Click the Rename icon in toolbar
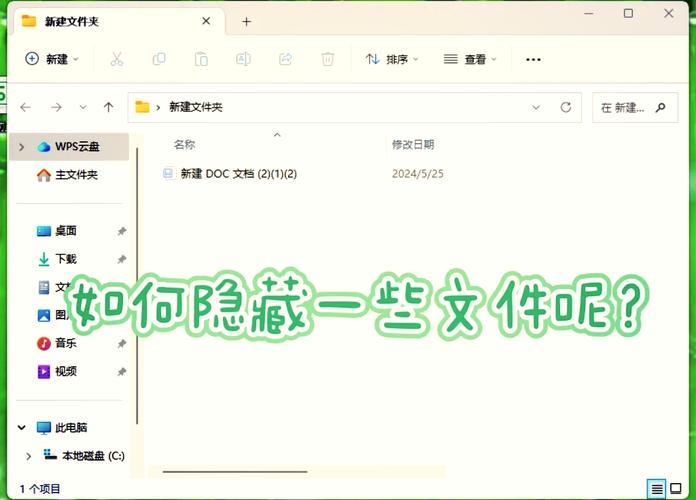This screenshot has height=500, width=696. click(243, 59)
